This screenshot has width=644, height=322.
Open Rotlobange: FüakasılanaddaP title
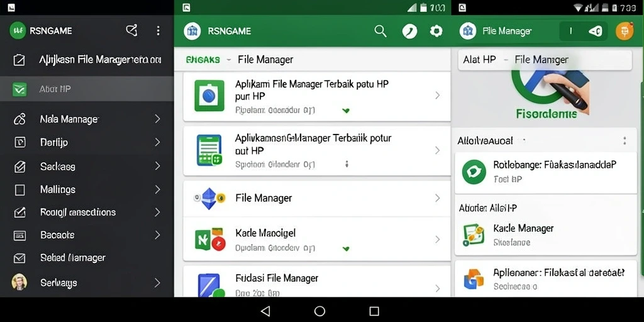(x=555, y=165)
